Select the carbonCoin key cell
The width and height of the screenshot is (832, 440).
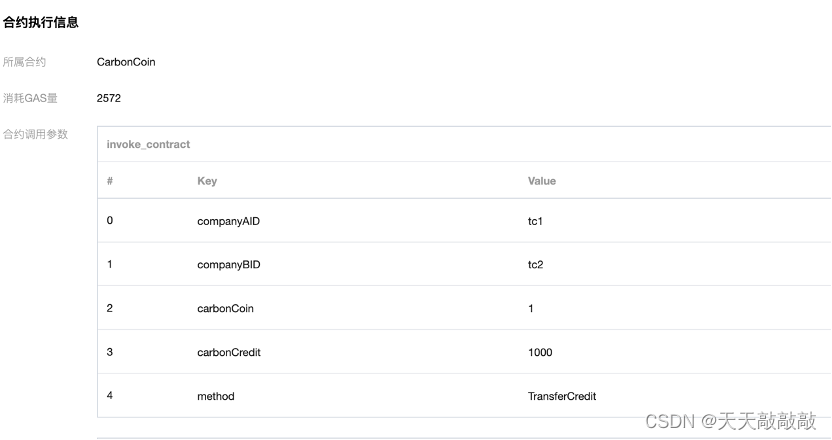[x=225, y=308]
